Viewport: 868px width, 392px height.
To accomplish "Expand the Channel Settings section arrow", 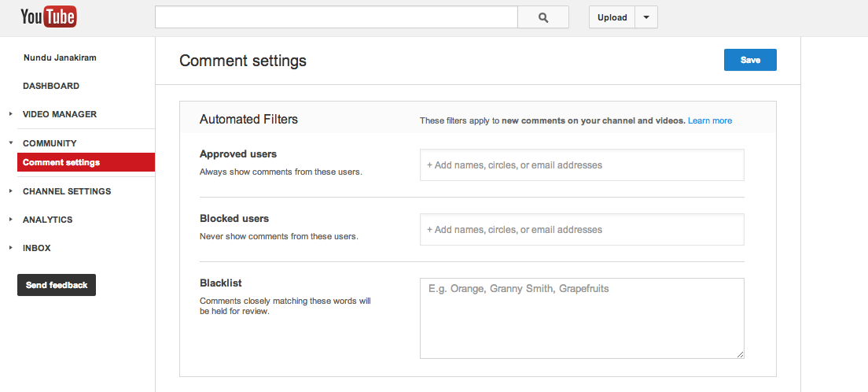I will 11,191.
